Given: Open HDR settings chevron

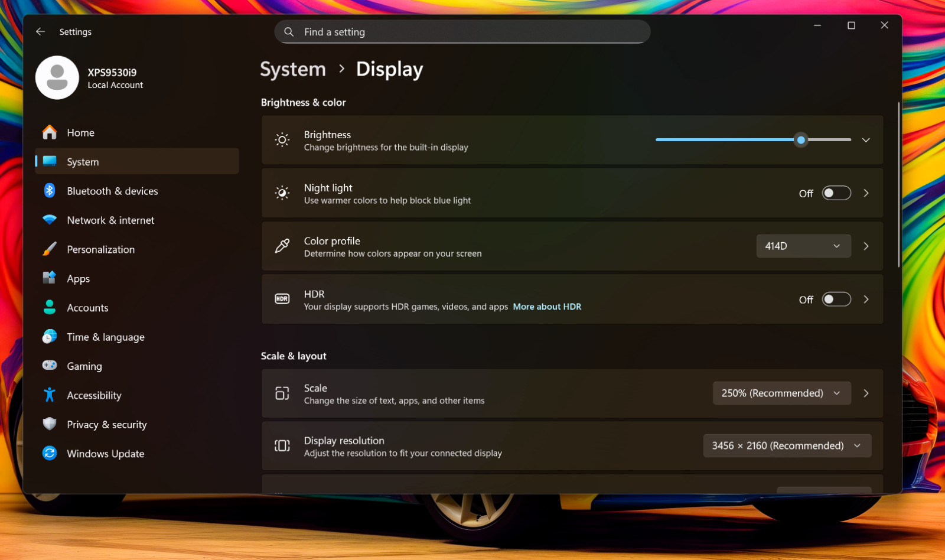Looking at the screenshot, I should point(866,299).
